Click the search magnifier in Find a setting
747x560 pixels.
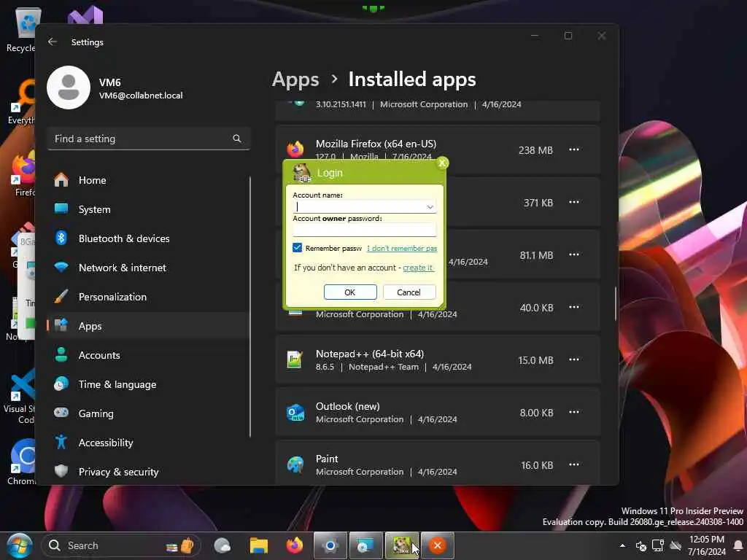tap(237, 139)
